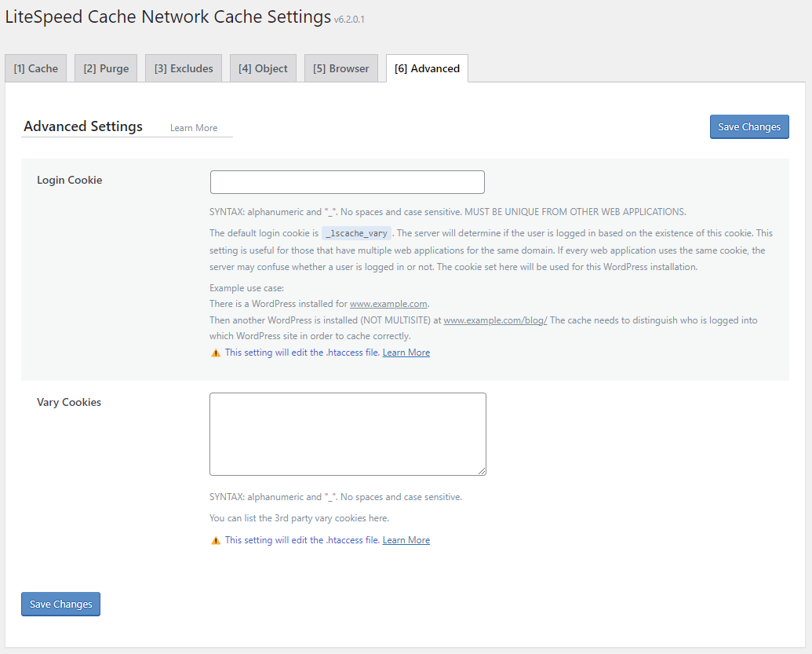Click the bottom Save Changes button
Image resolution: width=812 pixels, height=654 pixels.
click(x=60, y=605)
